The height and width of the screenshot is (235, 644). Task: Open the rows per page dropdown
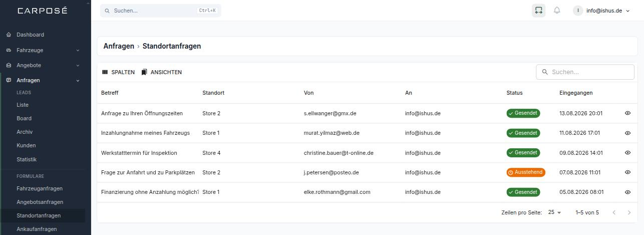point(555,212)
